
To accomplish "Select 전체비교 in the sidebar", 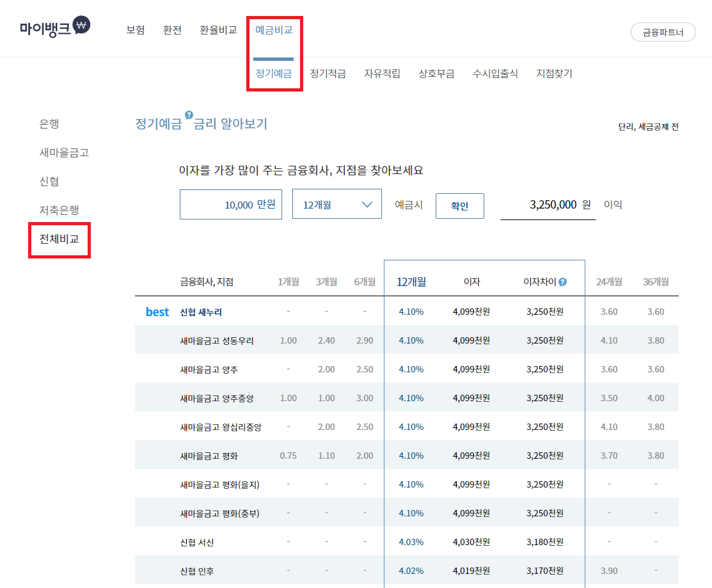I will tap(59, 239).
